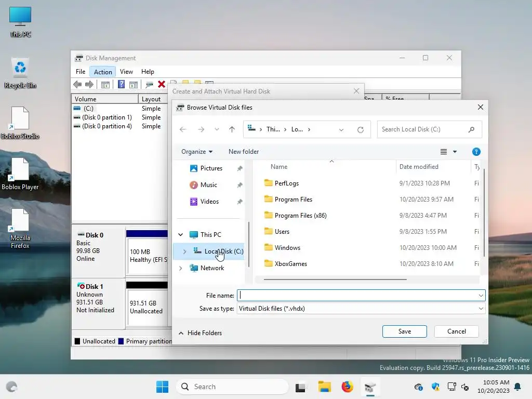Expand the Network tree node
Viewport: 532px width, 399px height.
tap(180, 268)
